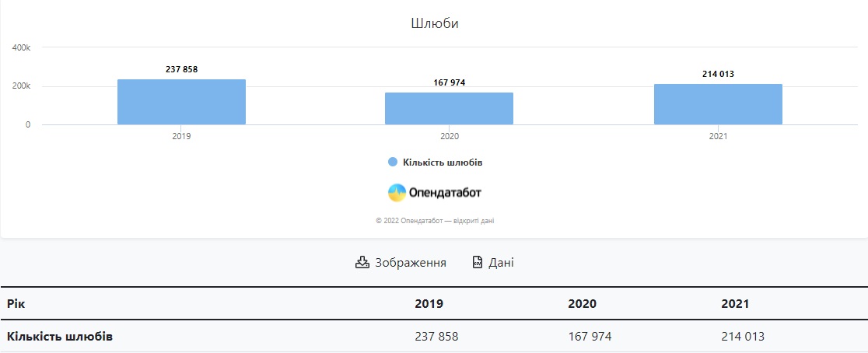Click the CSV file icon beside Дані
This screenshot has width=868, height=353.
pos(478,262)
